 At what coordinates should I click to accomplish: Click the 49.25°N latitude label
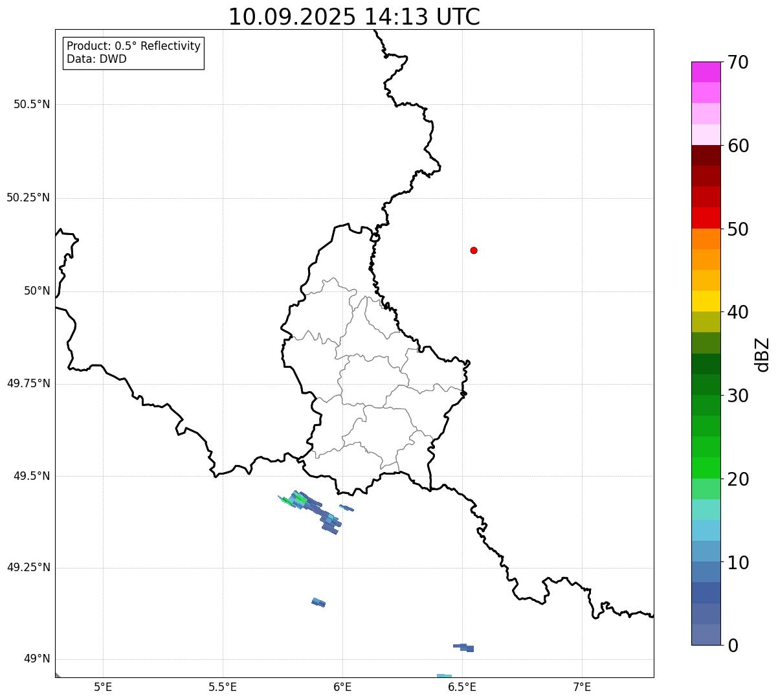tap(28, 567)
